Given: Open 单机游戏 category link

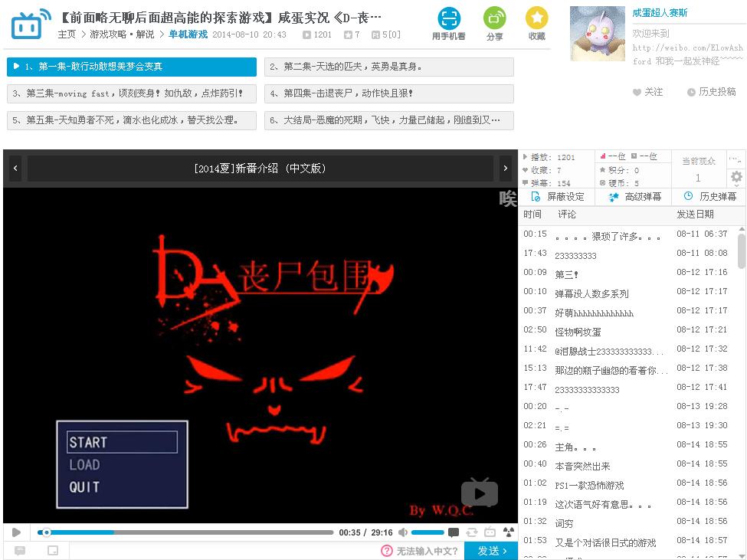Looking at the screenshot, I should coord(188,34).
